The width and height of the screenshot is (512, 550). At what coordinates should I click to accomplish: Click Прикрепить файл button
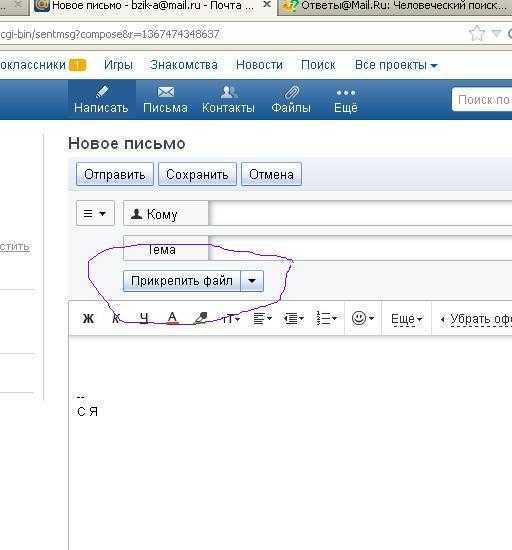182,281
